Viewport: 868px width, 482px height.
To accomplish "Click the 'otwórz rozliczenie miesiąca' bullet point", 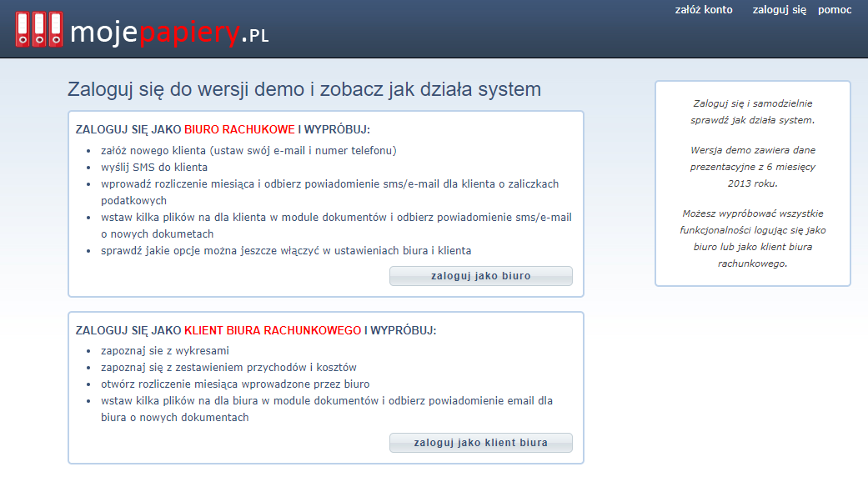I will pos(235,384).
